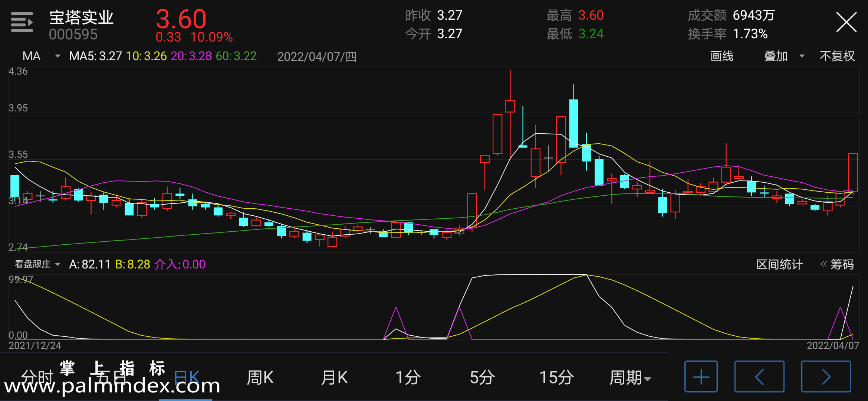868x401 pixels.
Task: Expand the MA indicator dropdown arrow
Action: coord(57,56)
